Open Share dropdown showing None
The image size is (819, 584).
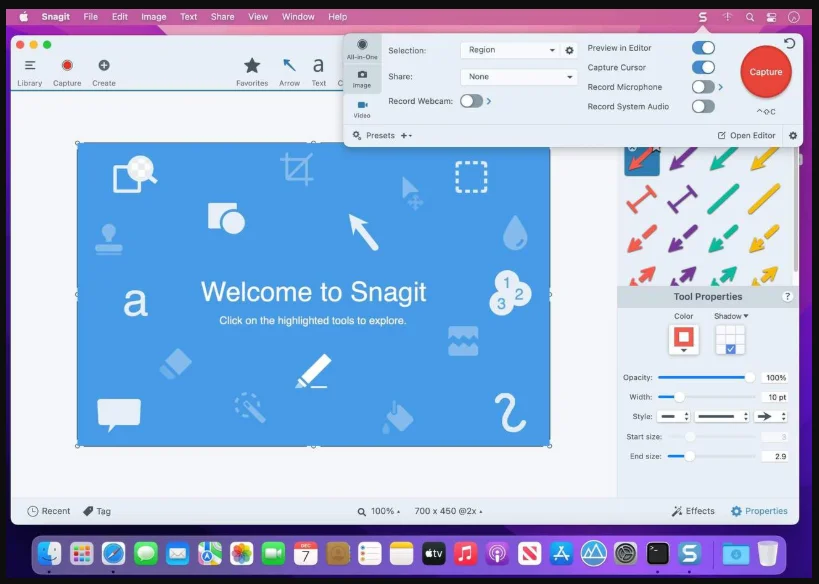coord(519,77)
